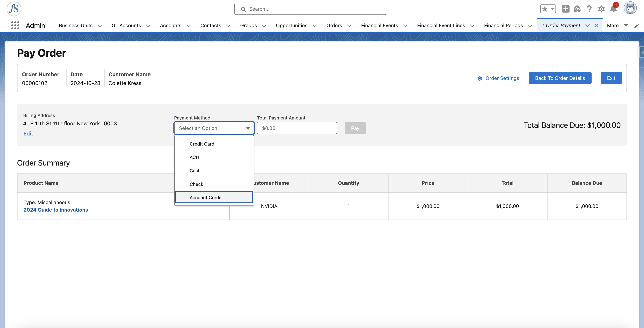Go to the Orders tab
Viewport: 644px width, 328px height.
(x=334, y=25)
